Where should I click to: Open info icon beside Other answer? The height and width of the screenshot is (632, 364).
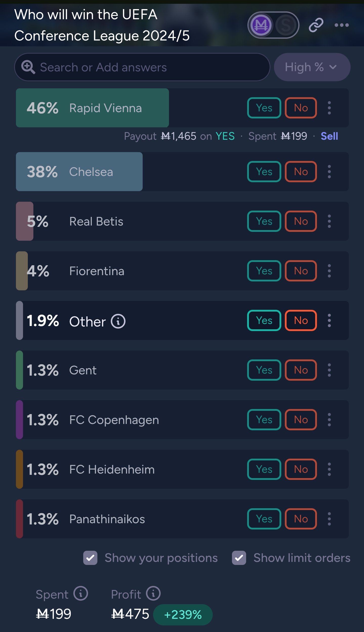[x=118, y=321]
